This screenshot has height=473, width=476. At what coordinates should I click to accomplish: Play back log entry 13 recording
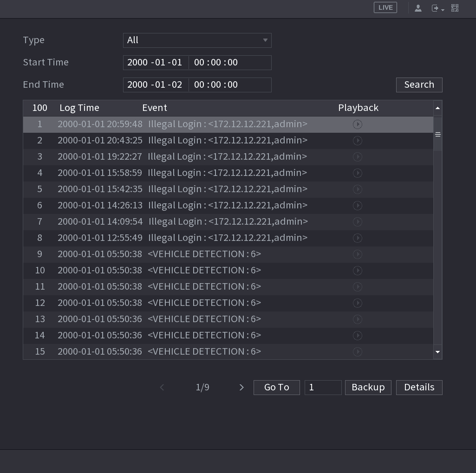358,319
